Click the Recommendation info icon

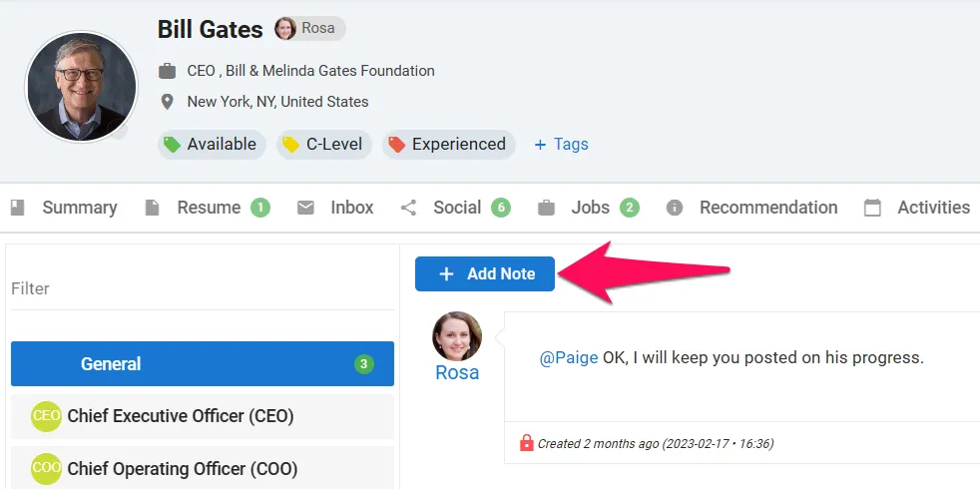pyautogui.click(x=675, y=208)
